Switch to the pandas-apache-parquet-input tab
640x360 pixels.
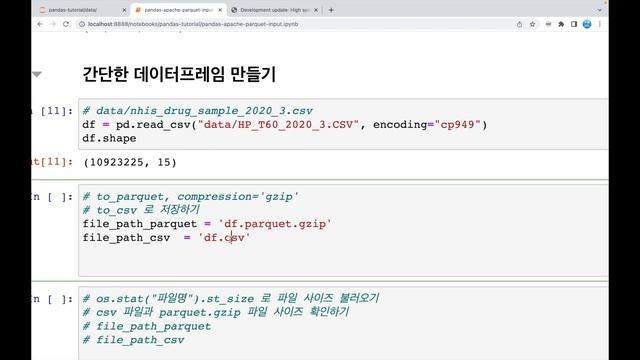tap(178, 10)
